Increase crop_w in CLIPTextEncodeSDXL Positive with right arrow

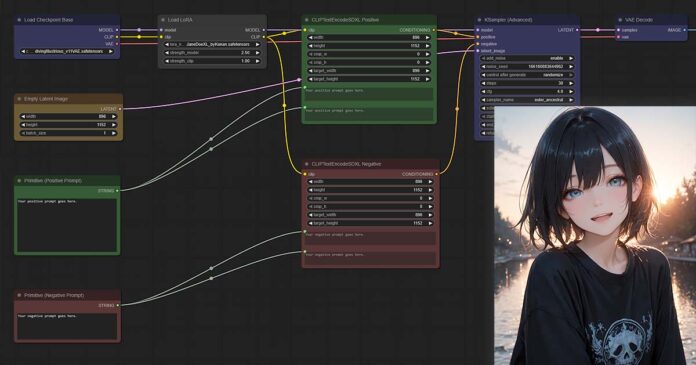[427, 54]
